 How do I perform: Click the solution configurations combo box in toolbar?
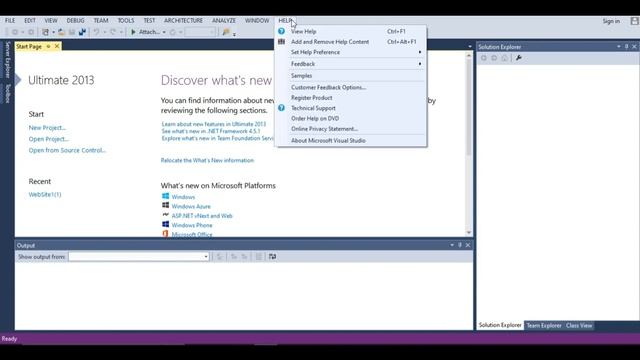point(200,32)
